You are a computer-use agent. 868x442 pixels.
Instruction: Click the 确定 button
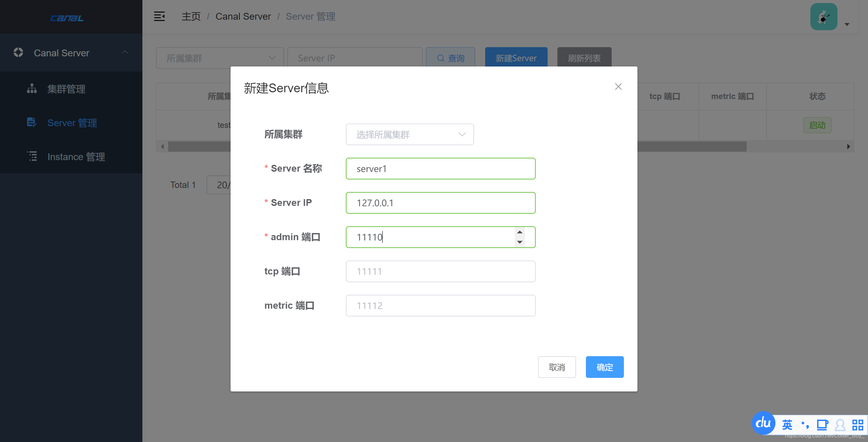click(x=605, y=367)
